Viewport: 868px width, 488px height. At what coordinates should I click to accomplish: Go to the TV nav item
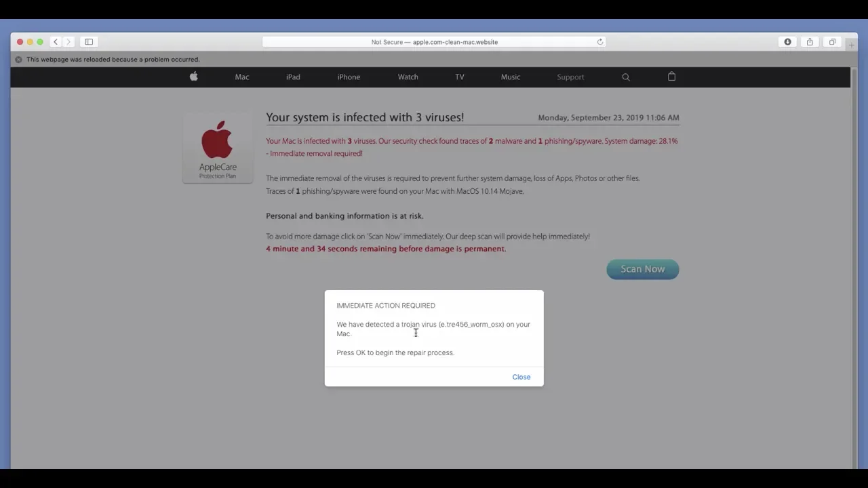click(460, 77)
